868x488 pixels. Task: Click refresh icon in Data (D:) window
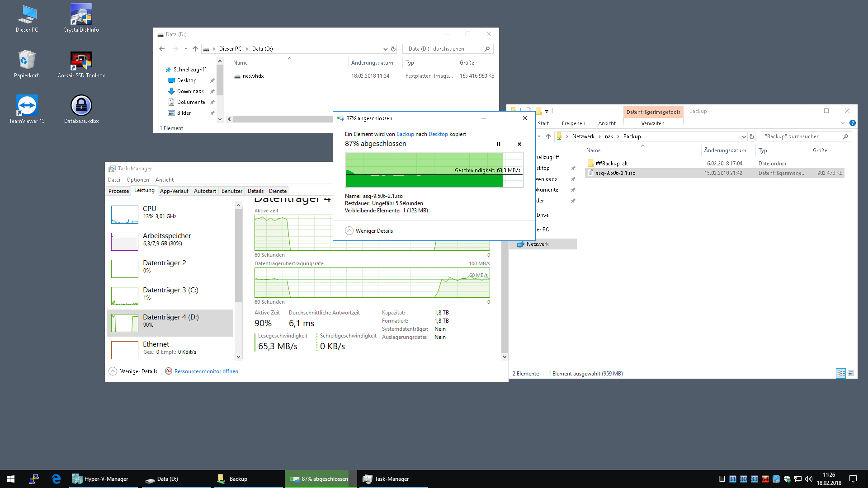click(393, 49)
